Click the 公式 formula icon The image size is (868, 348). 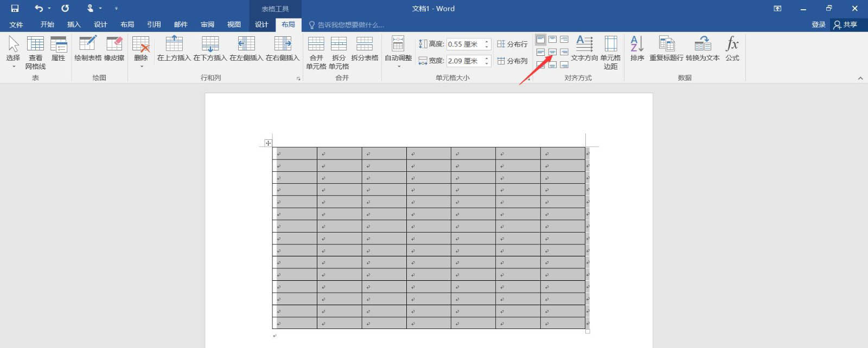(732, 49)
